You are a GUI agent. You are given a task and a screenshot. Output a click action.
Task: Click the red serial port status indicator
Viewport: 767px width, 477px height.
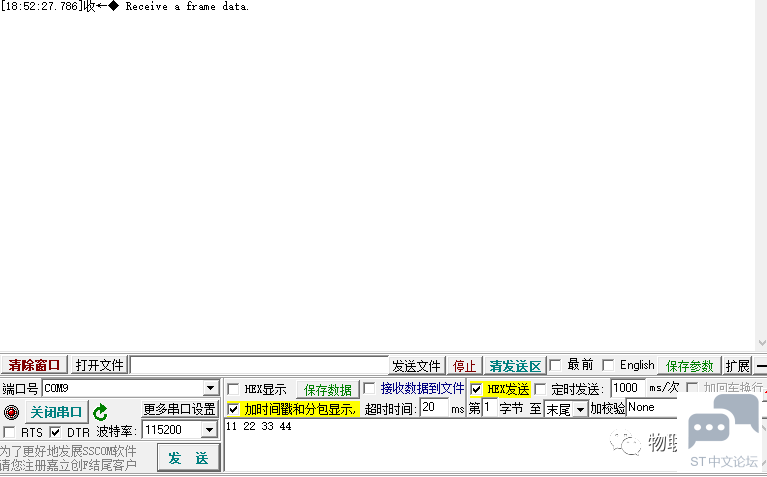12,412
